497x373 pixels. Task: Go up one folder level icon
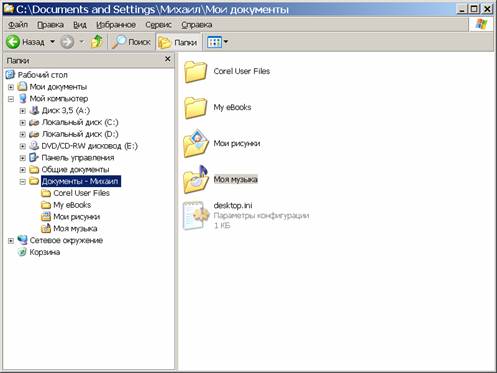tap(97, 42)
